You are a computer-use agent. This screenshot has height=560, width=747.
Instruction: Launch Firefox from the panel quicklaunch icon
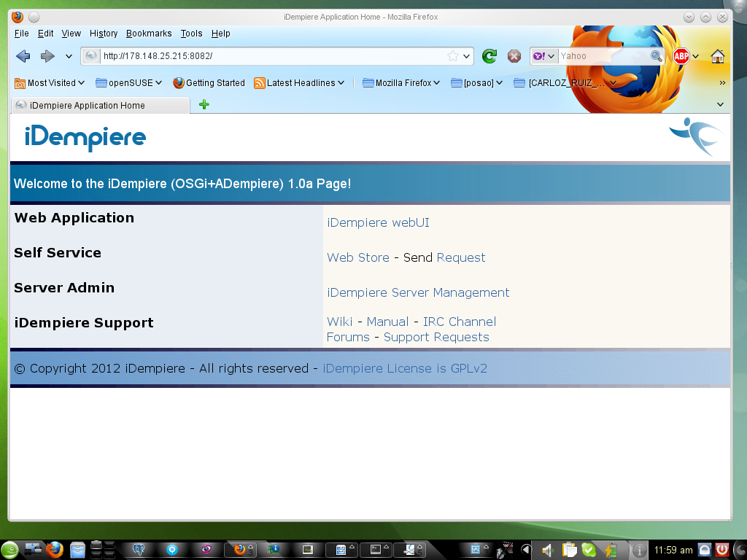pyautogui.click(x=54, y=550)
